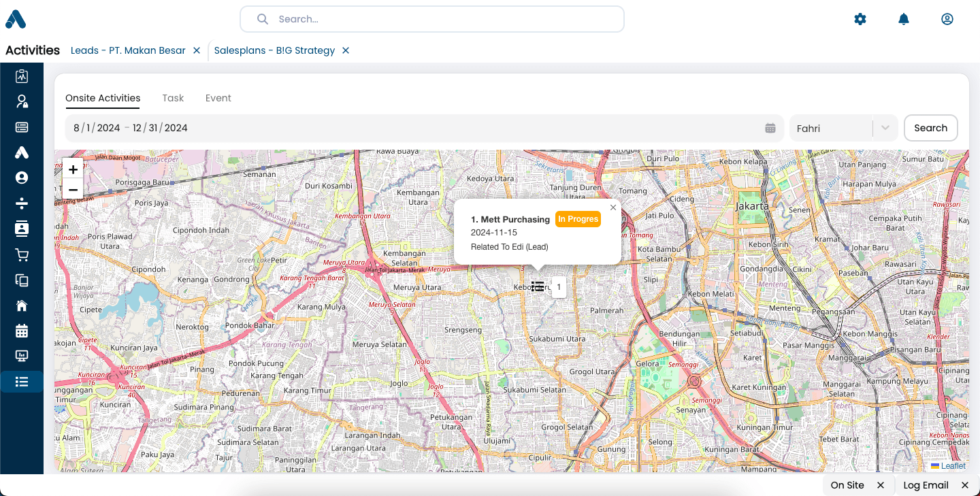Click the marker cluster count 1
This screenshot has width=980, height=496.
pos(559,287)
